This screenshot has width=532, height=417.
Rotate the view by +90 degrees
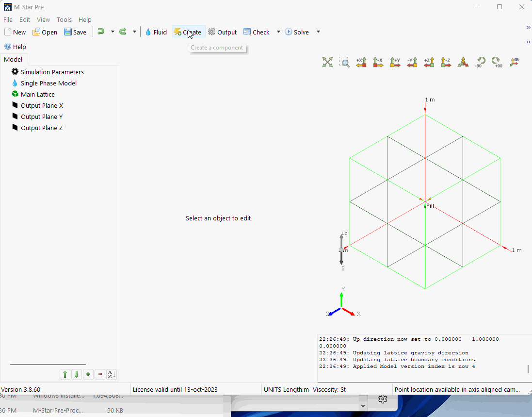click(x=497, y=62)
